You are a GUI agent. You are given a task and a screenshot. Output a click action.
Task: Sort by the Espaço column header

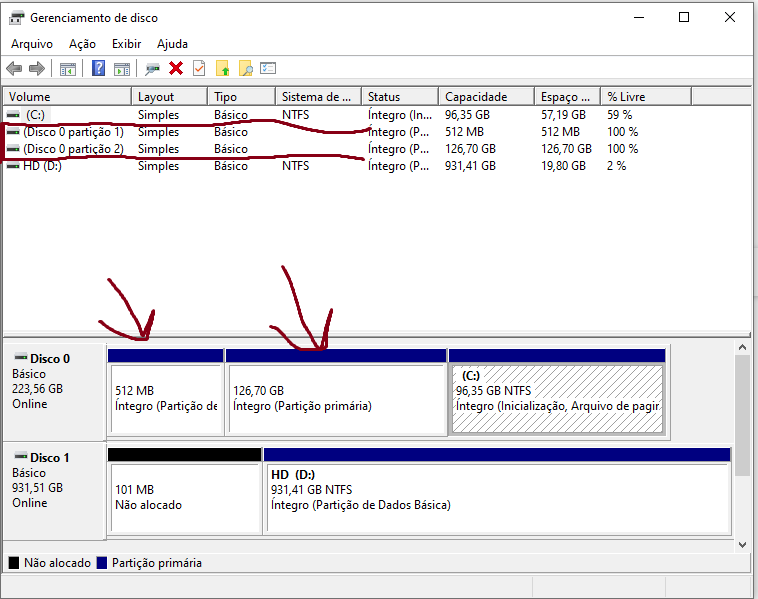568,97
